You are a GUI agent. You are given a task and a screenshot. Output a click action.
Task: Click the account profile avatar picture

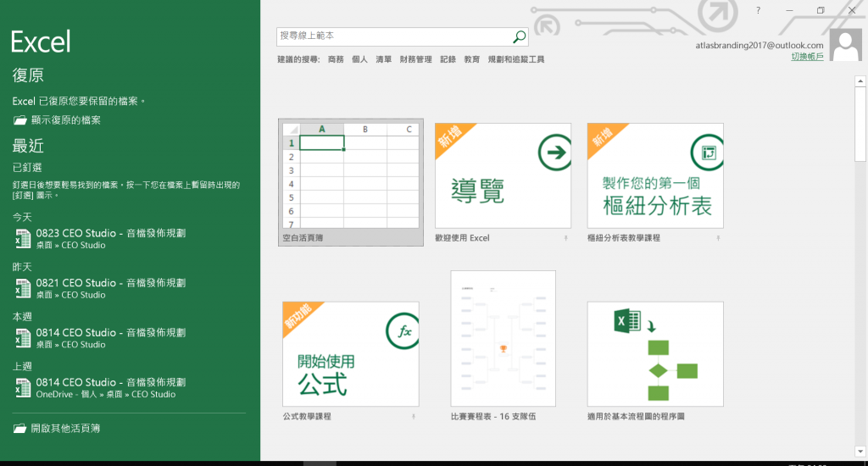tap(847, 46)
